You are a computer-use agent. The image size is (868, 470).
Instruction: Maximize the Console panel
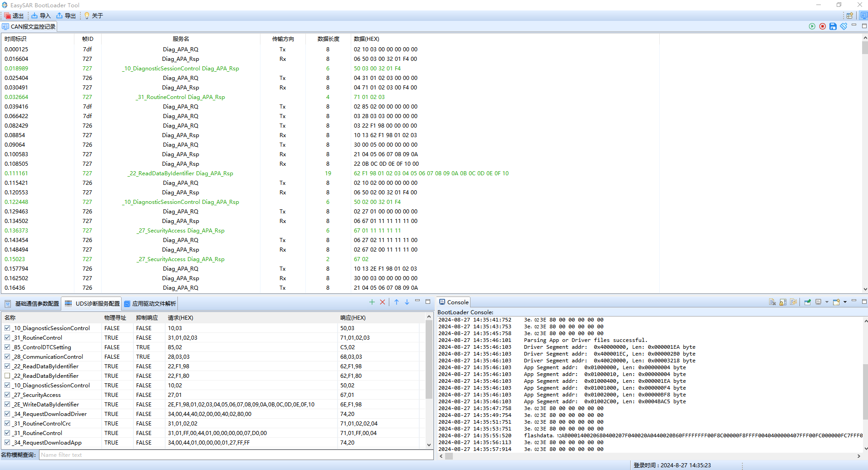[x=864, y=302]
